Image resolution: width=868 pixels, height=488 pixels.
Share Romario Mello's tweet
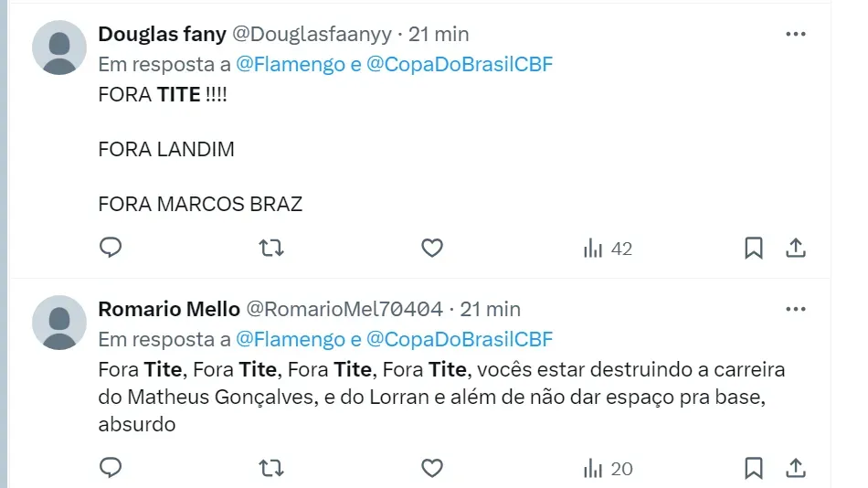click(x=796, y=468)
